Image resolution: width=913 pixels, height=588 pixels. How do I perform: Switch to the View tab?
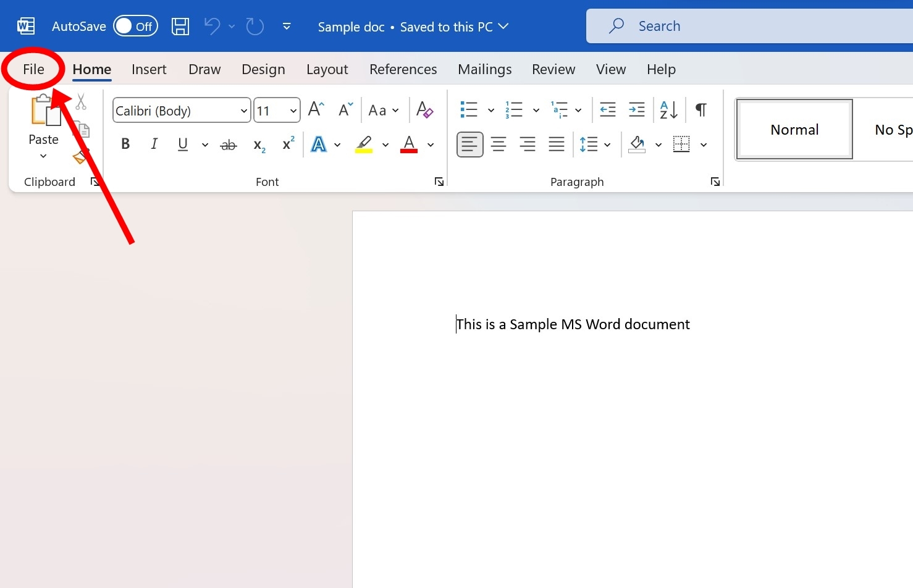click(611, 69)
